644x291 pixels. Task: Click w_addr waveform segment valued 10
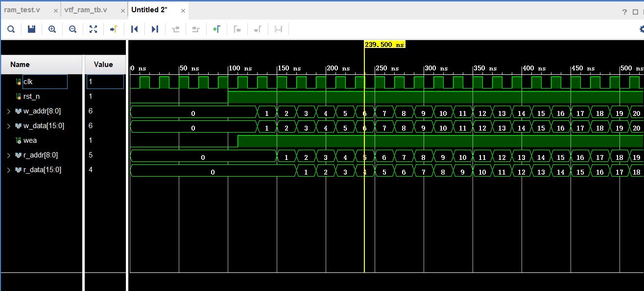click(443, 113)
